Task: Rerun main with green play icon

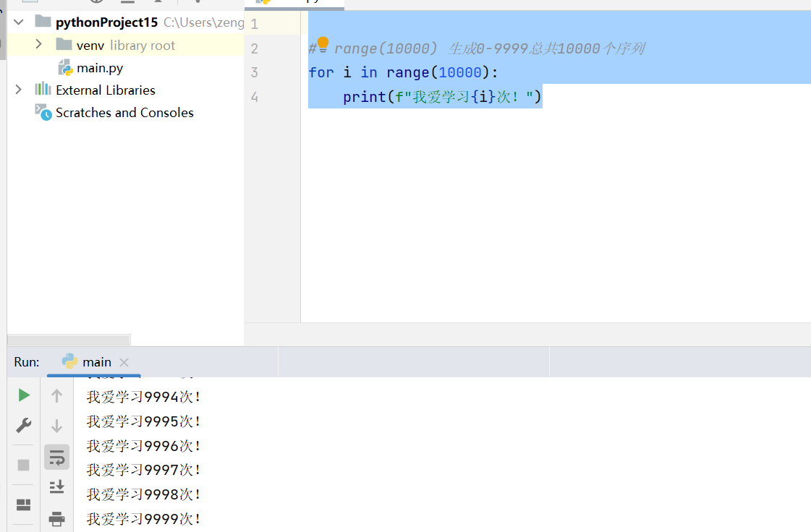Action: [x=24, y=395]
